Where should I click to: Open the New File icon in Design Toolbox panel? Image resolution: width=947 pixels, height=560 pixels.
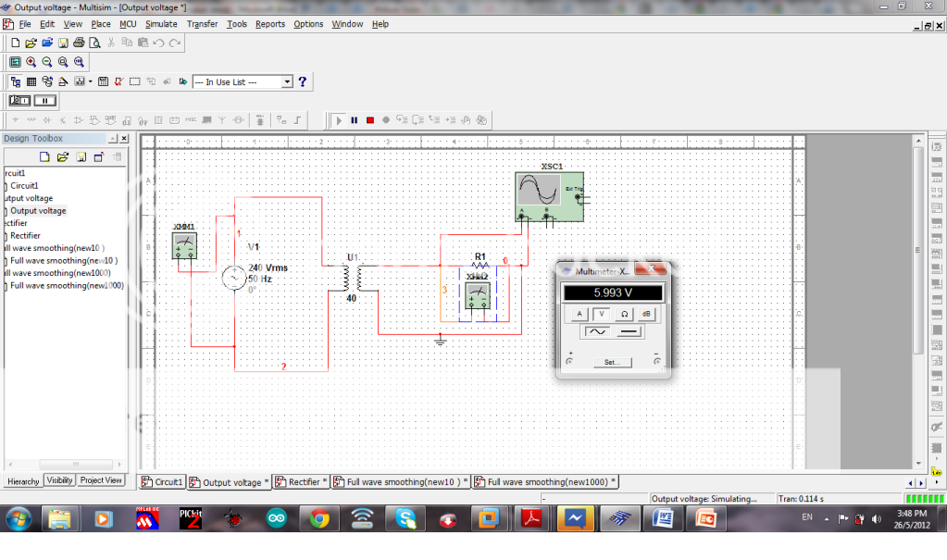(x=44, y=156)
